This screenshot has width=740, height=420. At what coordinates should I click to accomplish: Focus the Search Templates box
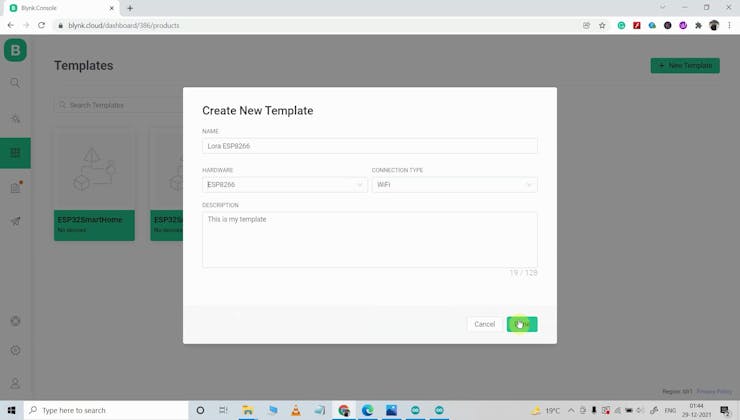118,105
